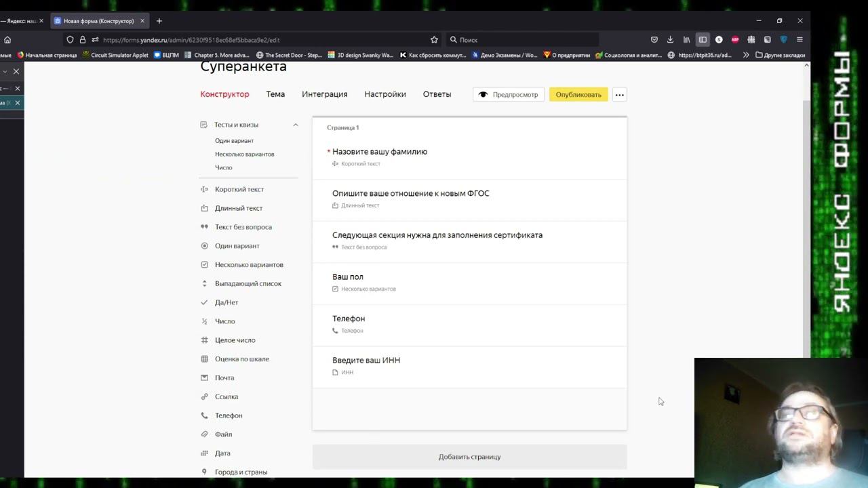Close the Новая форма (Конструктор) tab

[x=142, y=21]
